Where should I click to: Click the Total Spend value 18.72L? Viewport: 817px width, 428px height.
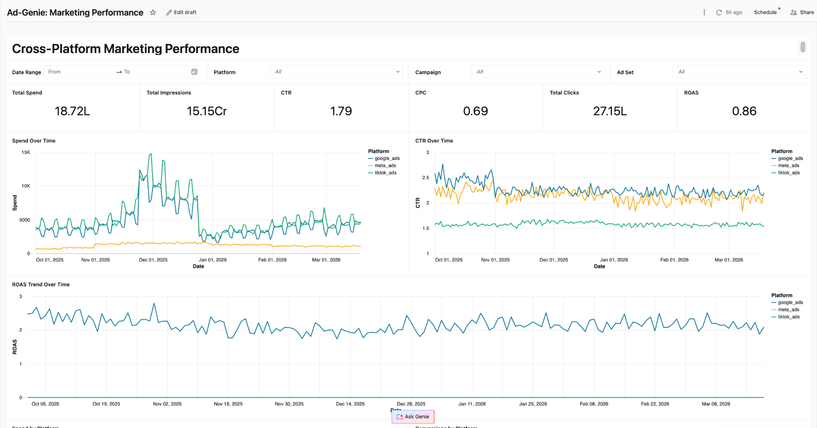pos(72,111)
